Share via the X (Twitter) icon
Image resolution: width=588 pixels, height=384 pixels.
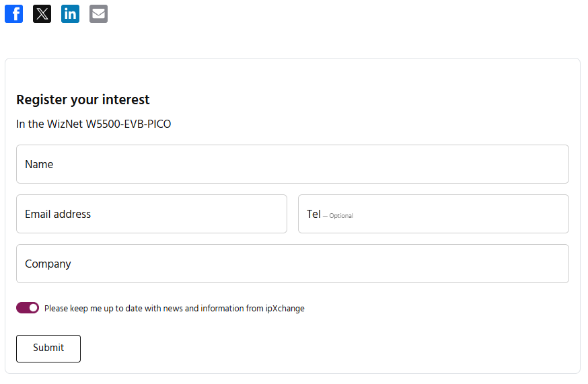(x=42, y=13)
